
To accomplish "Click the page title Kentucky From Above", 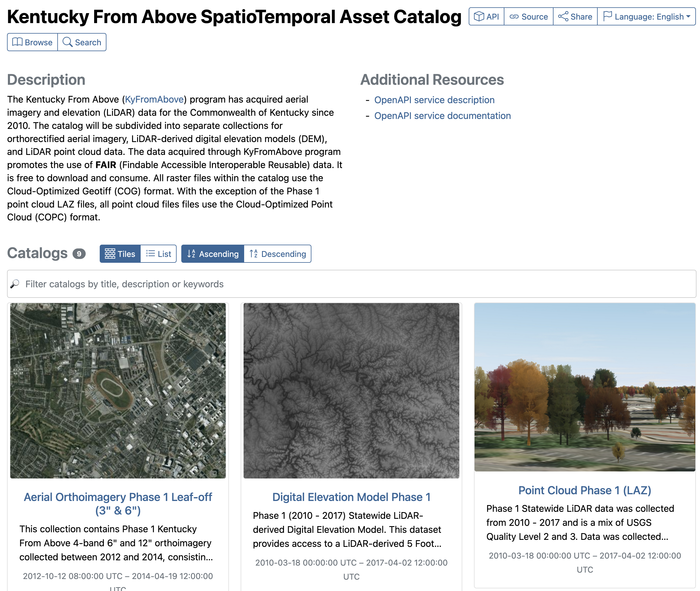I will (x=234, y=17).
